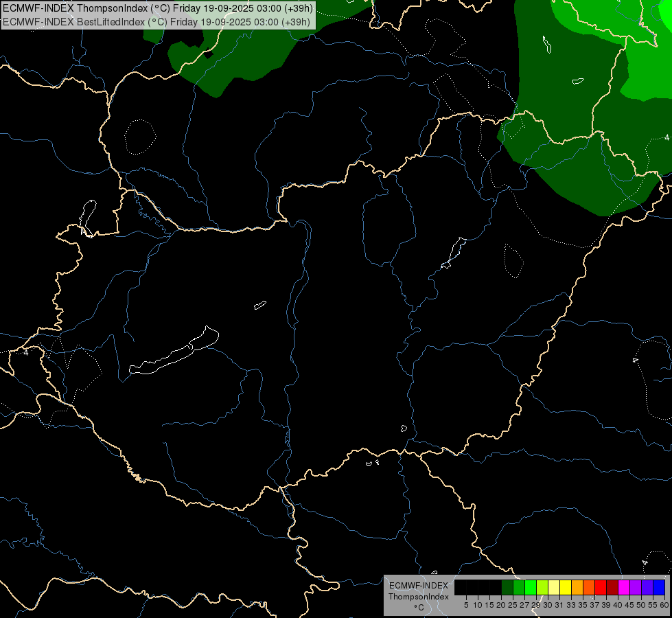Click the magenta 40–45 legend swatch
The width and height of the screenshot is (672, 618).
tap(624, 587)
